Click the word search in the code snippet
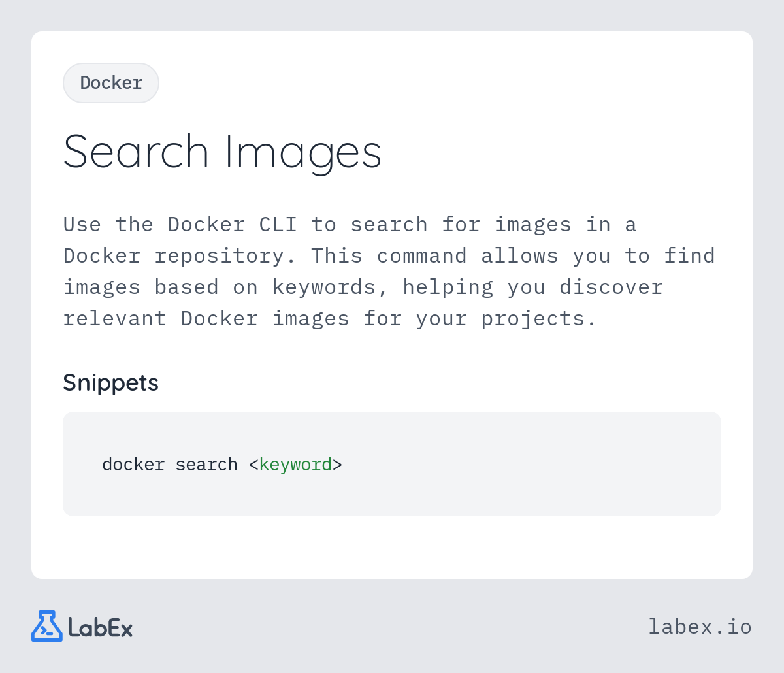The height and width of the screenshot is (673, 784). [206, 465]
